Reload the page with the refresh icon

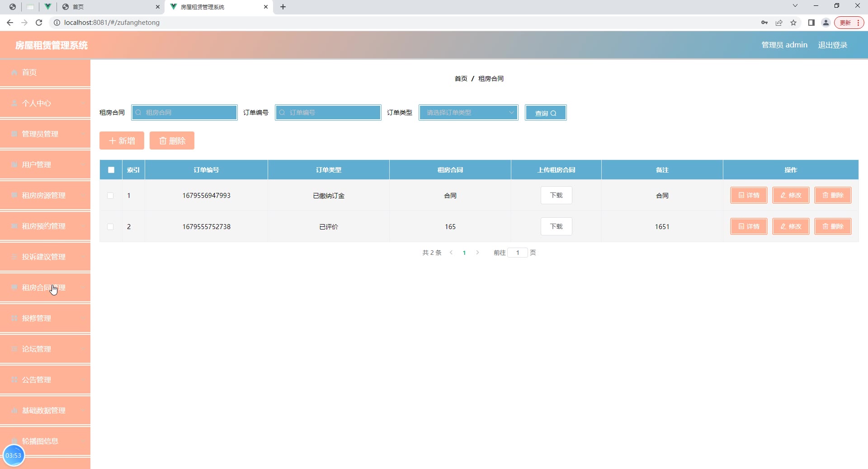[x=39, y=23]
